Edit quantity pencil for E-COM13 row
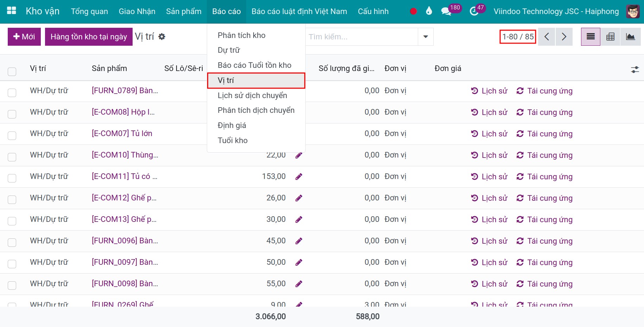Image resolution: width=644 pixels, height=327 pixels. [x=299, y=219]
